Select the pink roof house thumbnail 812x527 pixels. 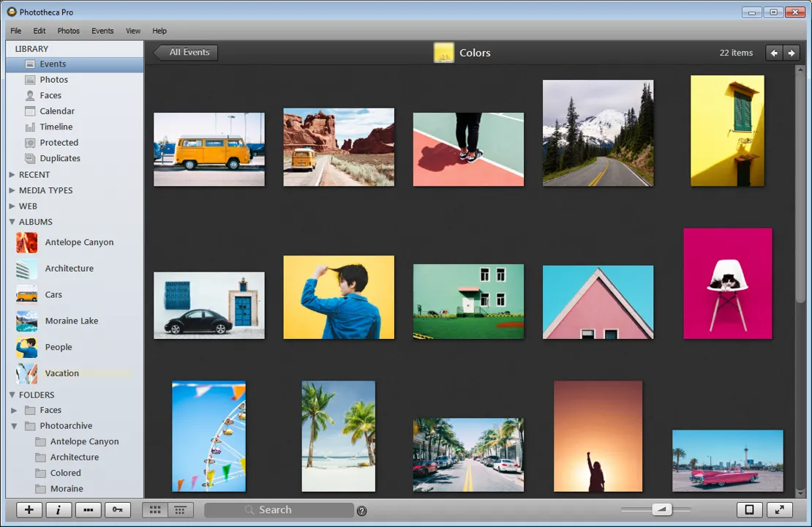tap(598, 302)
